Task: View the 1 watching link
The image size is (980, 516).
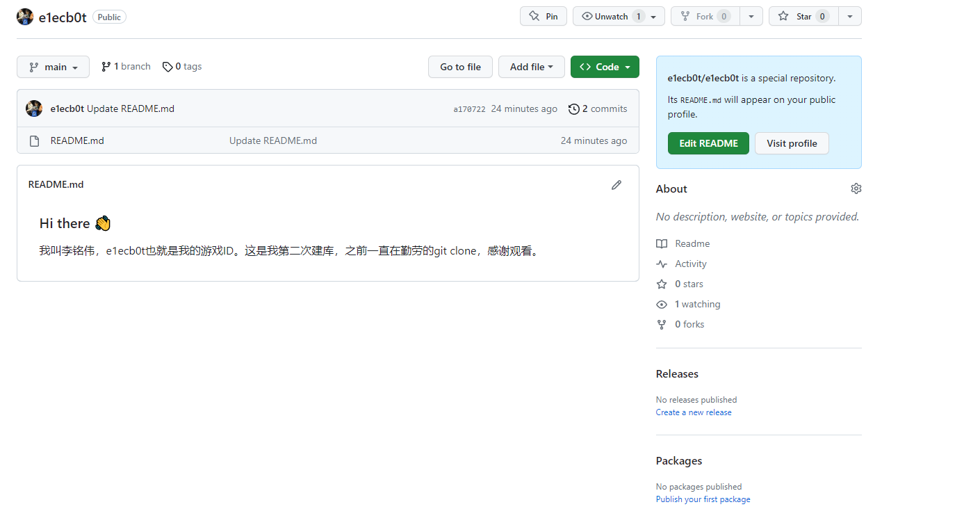Action: [x=688, y=304]
